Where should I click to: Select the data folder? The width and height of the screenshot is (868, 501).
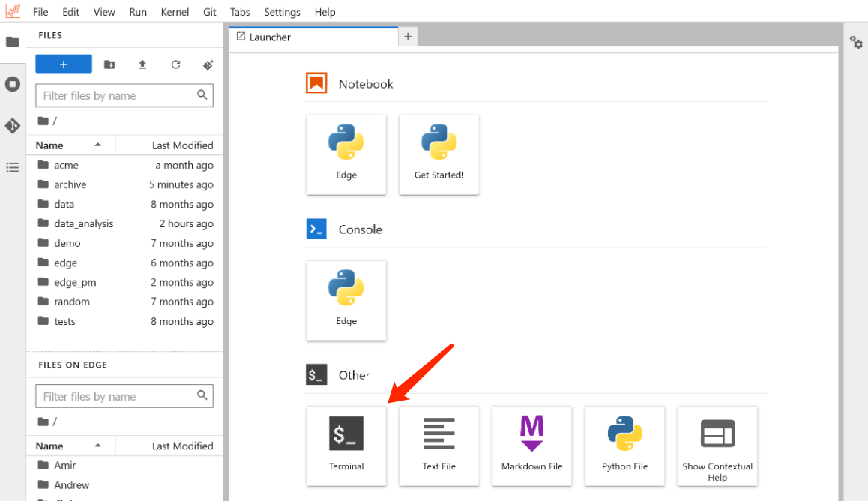(124, 204)
